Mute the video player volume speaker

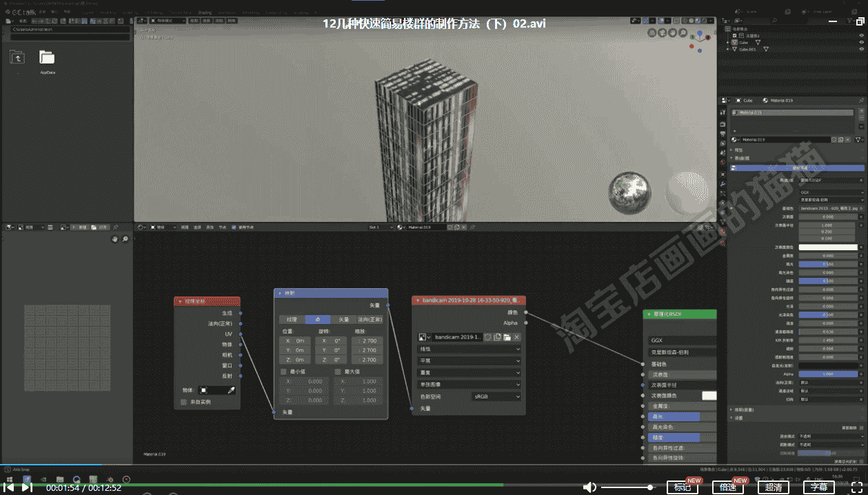[589, 487]
